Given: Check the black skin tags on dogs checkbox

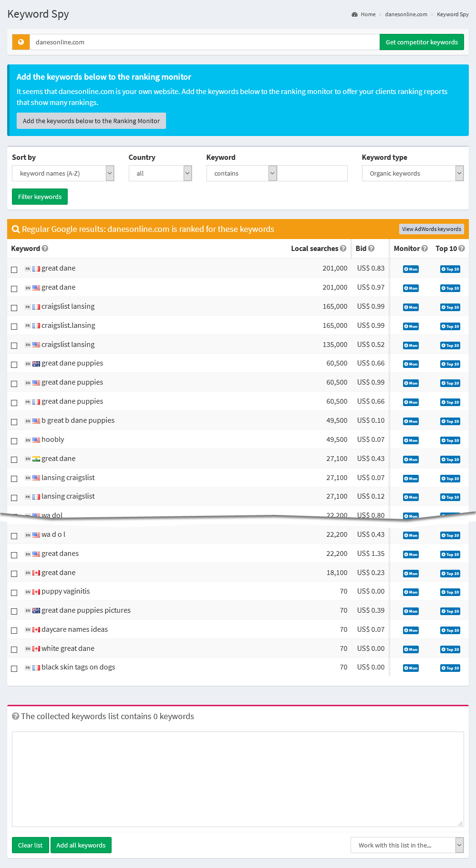Looking at the screenshot, I should pos(14,669).
